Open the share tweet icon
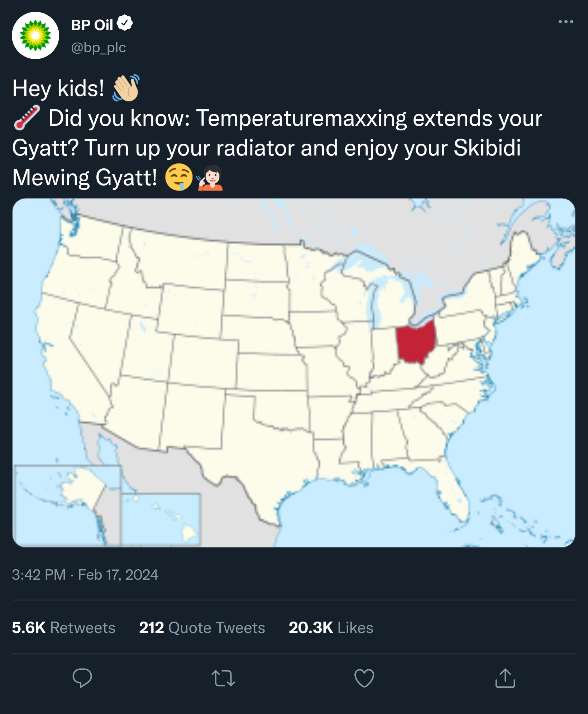 point(505,678)
